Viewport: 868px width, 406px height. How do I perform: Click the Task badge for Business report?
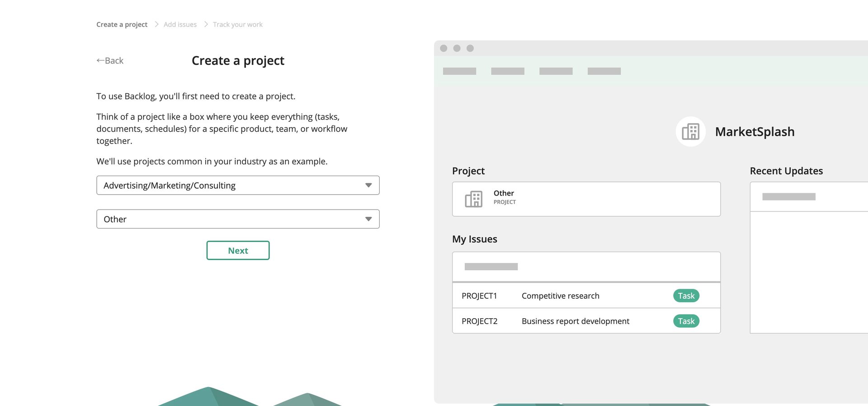tap(686, 321)
